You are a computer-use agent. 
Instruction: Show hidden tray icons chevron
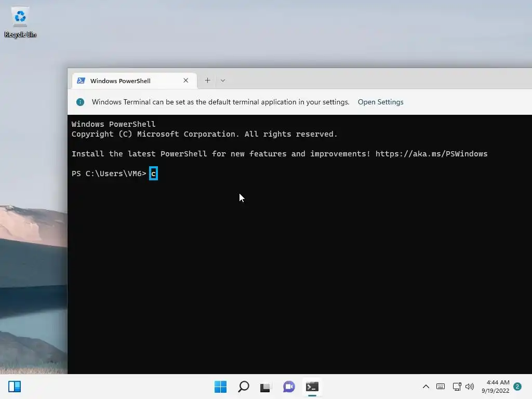point(426,387)
